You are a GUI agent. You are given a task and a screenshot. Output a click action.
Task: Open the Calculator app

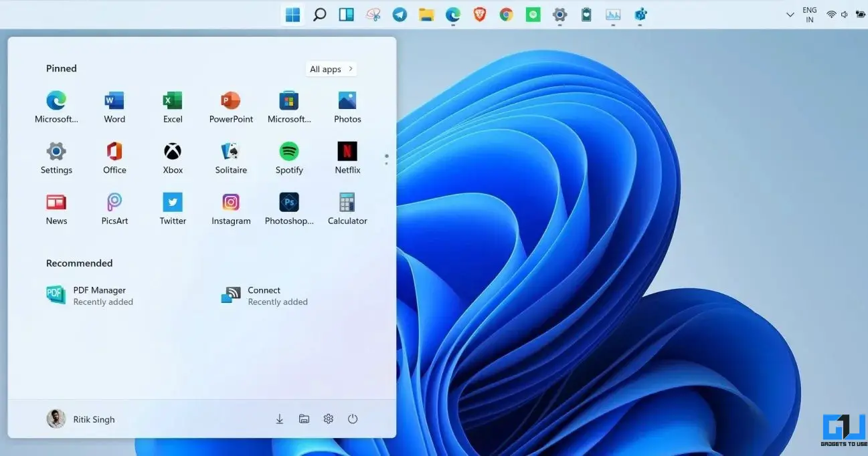tap(347, 209)
